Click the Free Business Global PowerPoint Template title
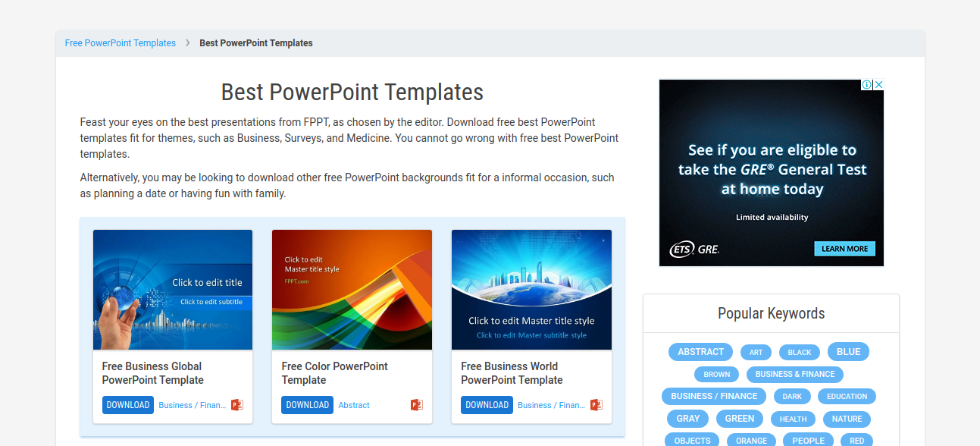The image size is (980, 446). [x=153, y=373]
